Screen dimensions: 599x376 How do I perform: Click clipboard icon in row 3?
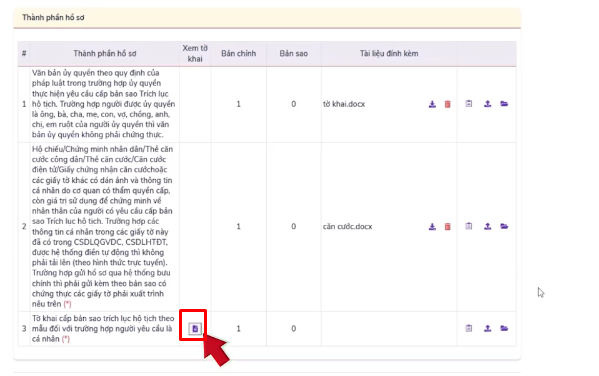coord(469,328)
